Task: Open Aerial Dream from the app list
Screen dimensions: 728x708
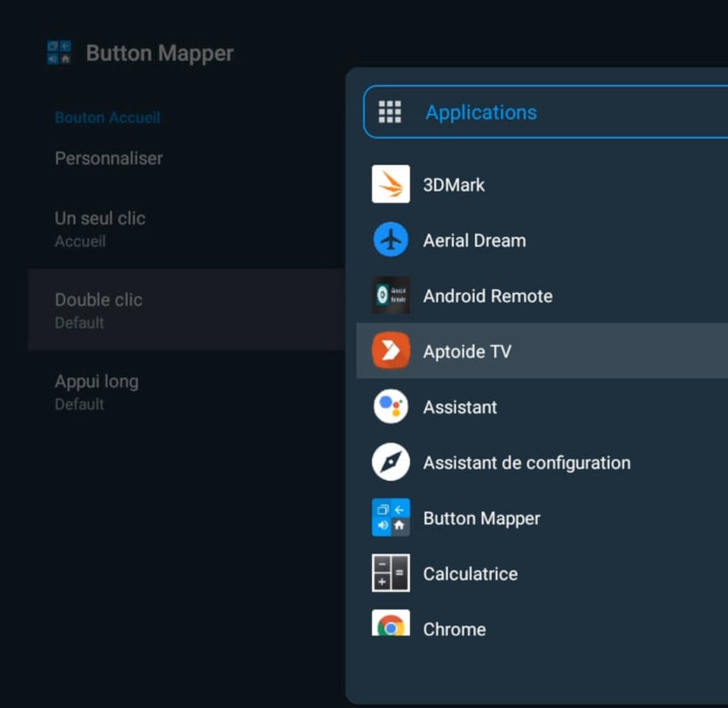Action: click(x=391, y=240)
